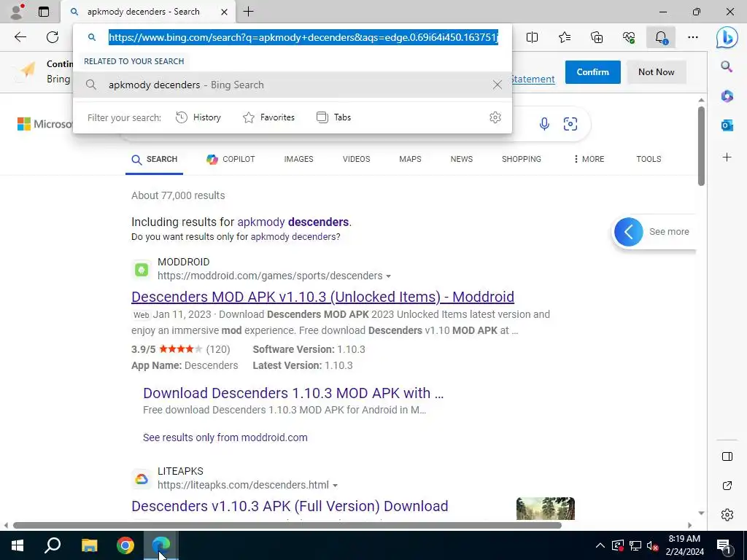Open Download Descenders 1.10.3 MOD APK link
This screenshot has height=560, width=747.
pos(293,393)
